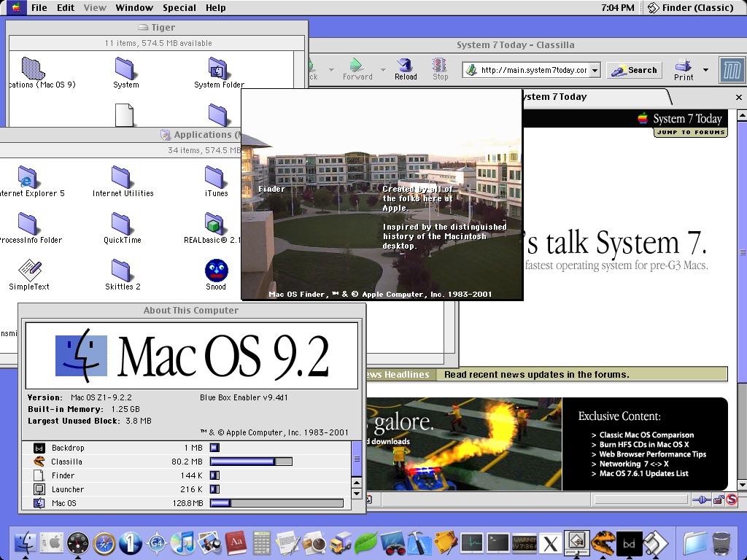Select the SimpleText application icon
The height and width of the screenshot is (560, 747).
(x=29, y=271)
